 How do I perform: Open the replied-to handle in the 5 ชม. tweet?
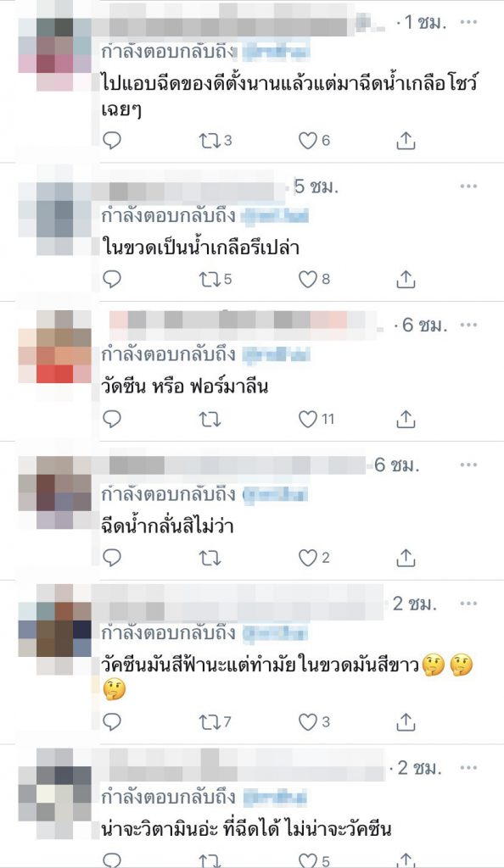(275, 216)
